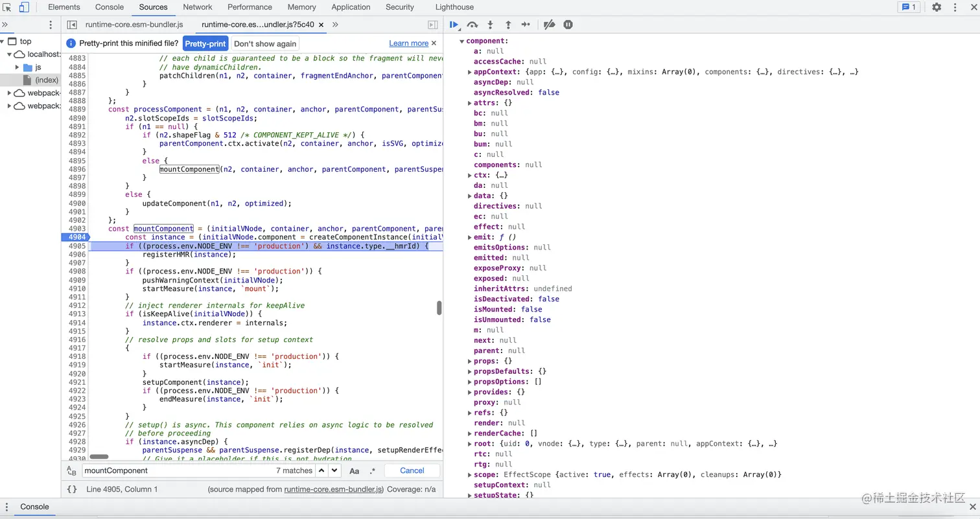Open the Memory tab
Image resolution: width=980 pixels, height=519 pixels.
[x=301, y=7]
